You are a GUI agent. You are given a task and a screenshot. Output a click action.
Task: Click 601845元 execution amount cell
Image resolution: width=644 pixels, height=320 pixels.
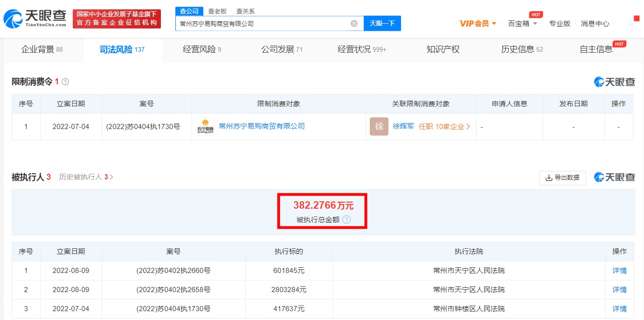click(x=289, y=271)
